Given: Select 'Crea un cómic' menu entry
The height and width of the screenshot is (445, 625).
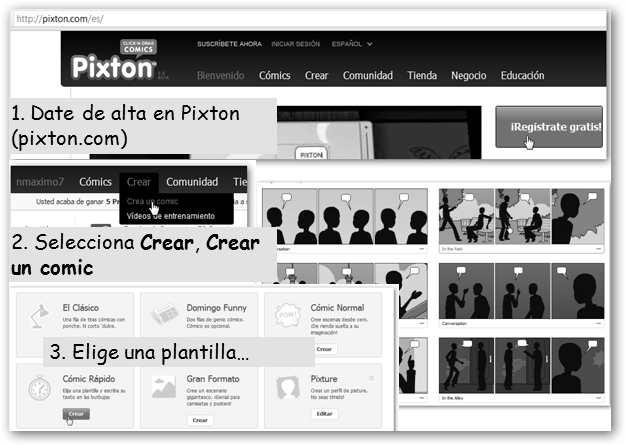Looking at the screenshot, I should coord(146,202).
